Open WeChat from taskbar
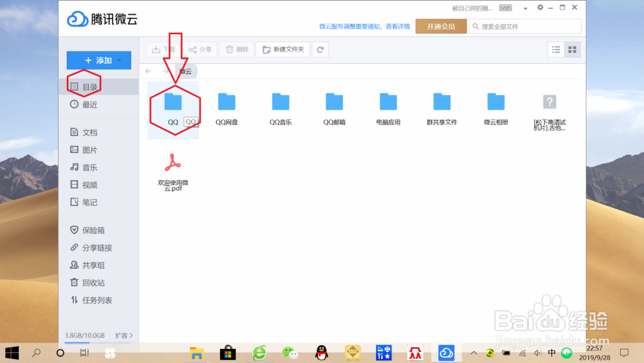 click(290, 353)
